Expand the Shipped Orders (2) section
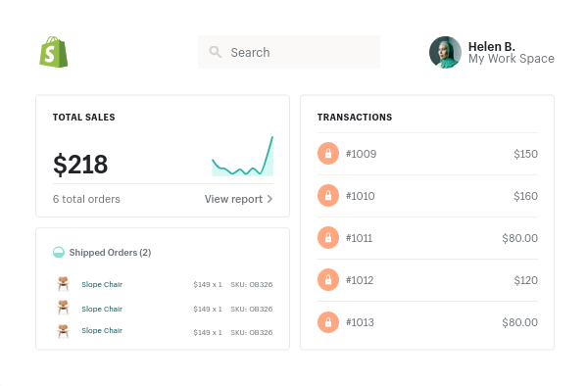Image resolution: width=588 pixels, height=386 pixels. pos(110,253)
